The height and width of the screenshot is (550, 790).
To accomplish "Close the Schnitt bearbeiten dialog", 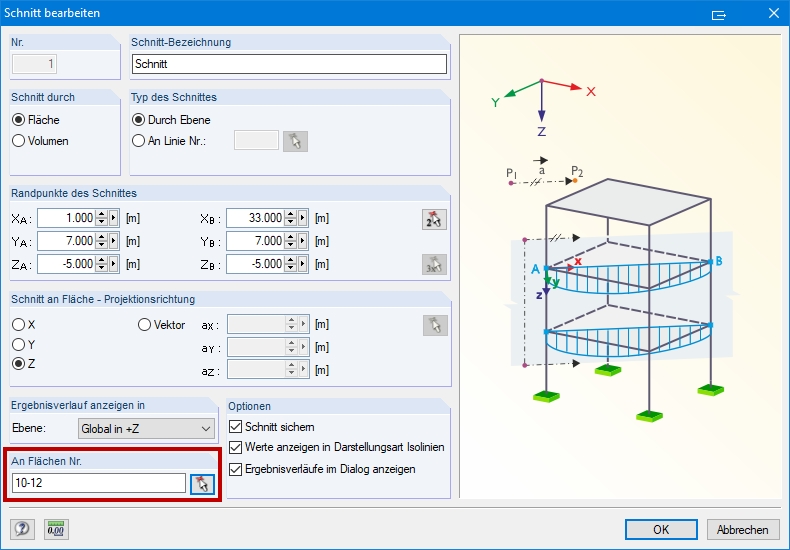I will click(773, 13).
